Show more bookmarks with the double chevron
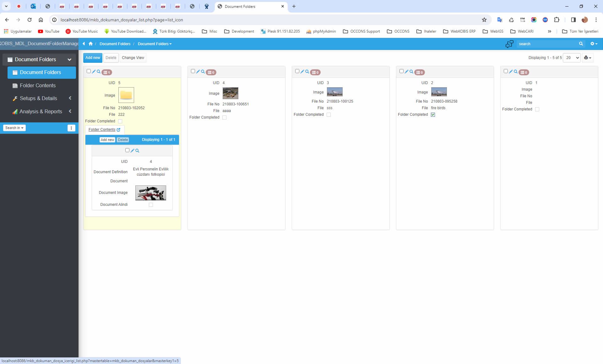 (x=549, y=31)
